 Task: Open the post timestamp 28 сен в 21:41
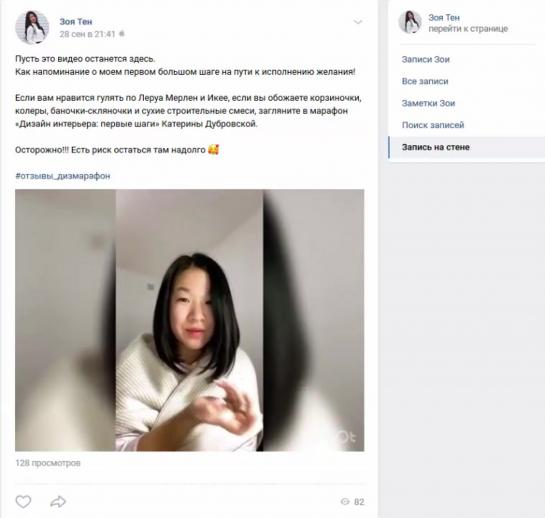point(87,34)
